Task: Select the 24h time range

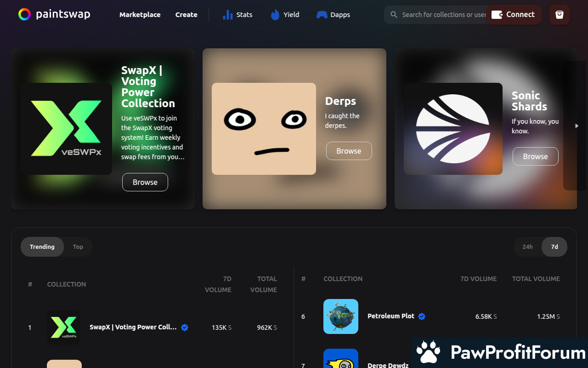Action: [x=527, y=247]
